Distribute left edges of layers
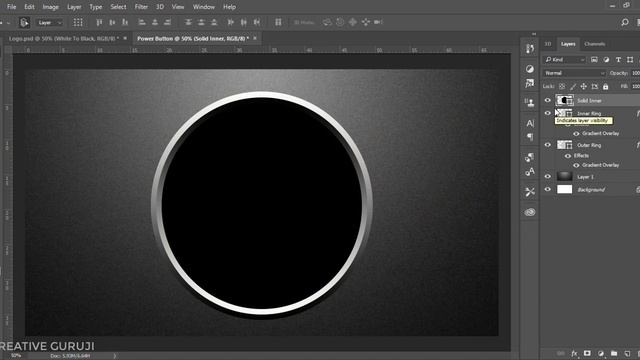 pos(231,22)
